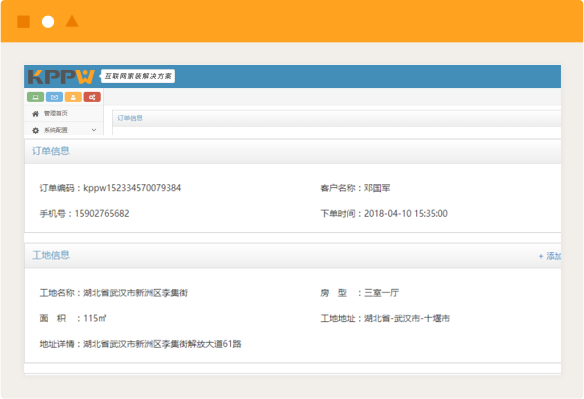Click order number kppw152334570079384

[x=132, y=188]
